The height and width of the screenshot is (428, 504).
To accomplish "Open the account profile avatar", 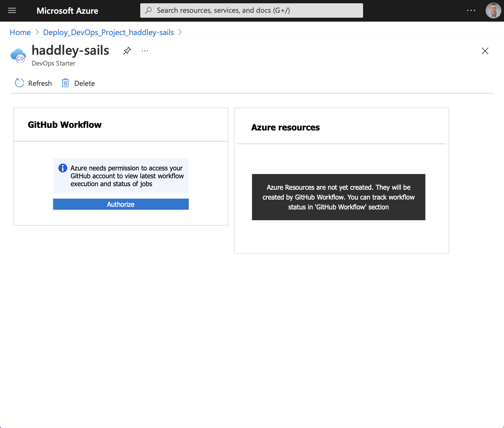I will coord(493,10).
